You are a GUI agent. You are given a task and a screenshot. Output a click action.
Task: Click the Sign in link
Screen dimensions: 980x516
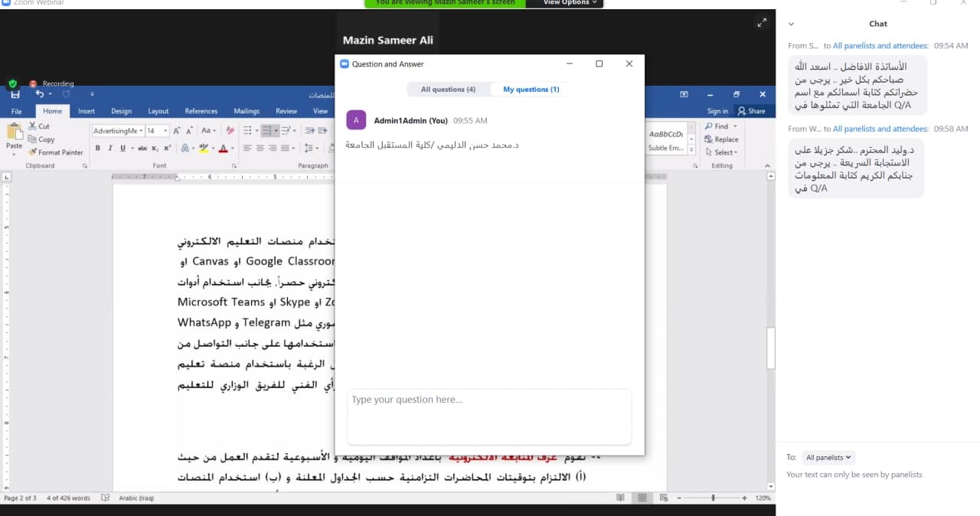click(x=717, y=111)
